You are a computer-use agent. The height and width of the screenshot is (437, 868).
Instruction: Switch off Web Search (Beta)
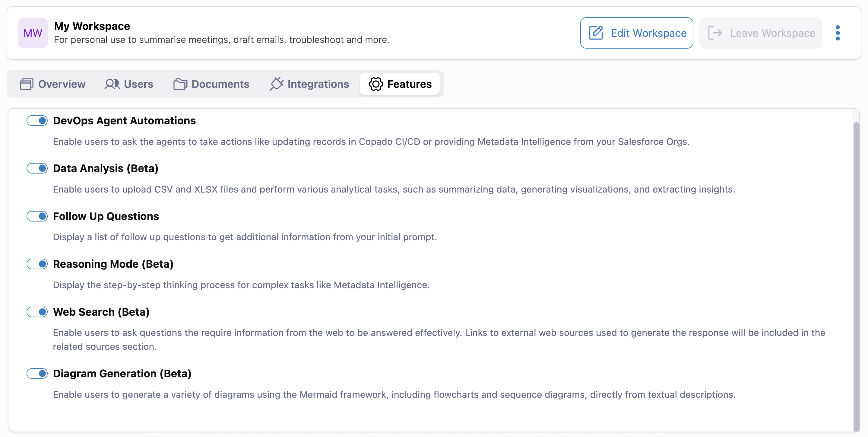pos(37,312)
